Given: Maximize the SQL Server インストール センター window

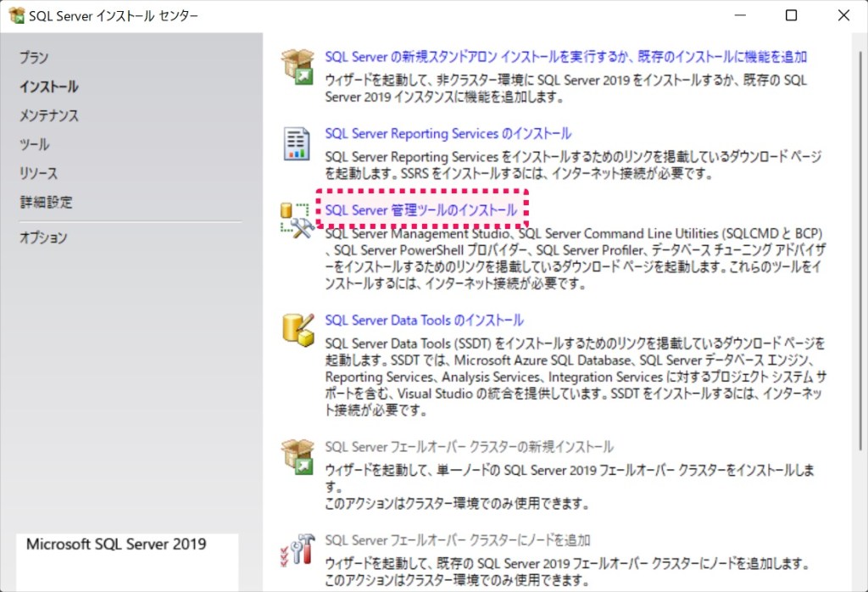Looking at the screenshot, I should [x=792, y=15].
